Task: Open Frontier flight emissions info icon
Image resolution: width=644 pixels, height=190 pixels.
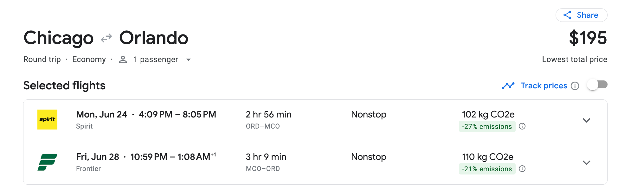Action: click(522, 169)
